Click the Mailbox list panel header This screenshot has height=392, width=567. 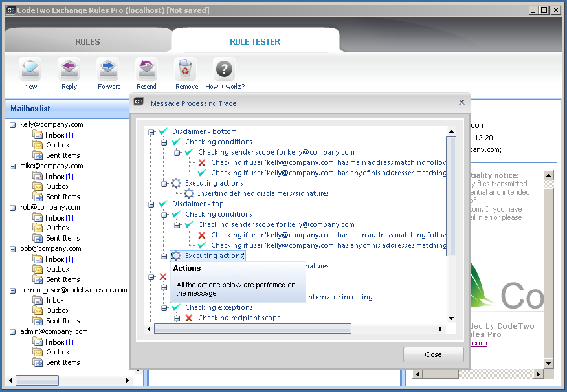(x=67, y=109)
